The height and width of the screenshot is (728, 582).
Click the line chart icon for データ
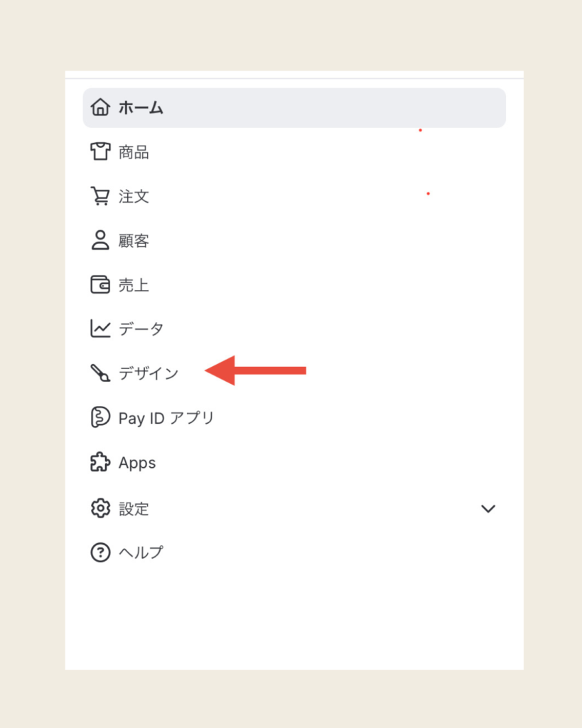click(100, 328)
